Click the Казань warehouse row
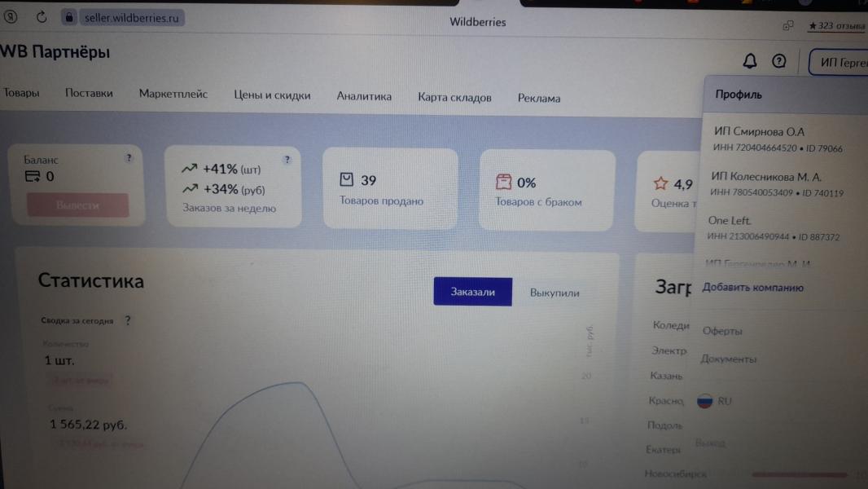 click(666, 376)
